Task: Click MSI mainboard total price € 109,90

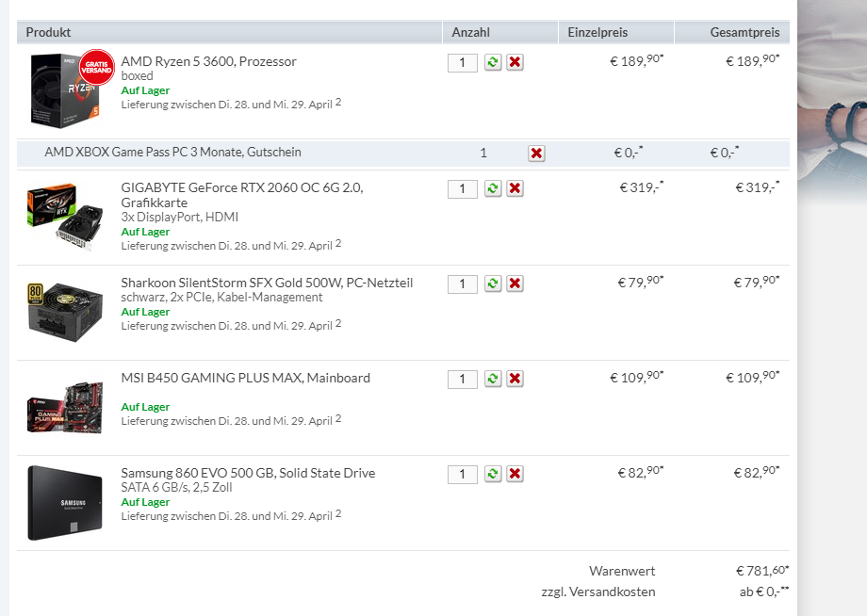Action: (x=753, y=377)
